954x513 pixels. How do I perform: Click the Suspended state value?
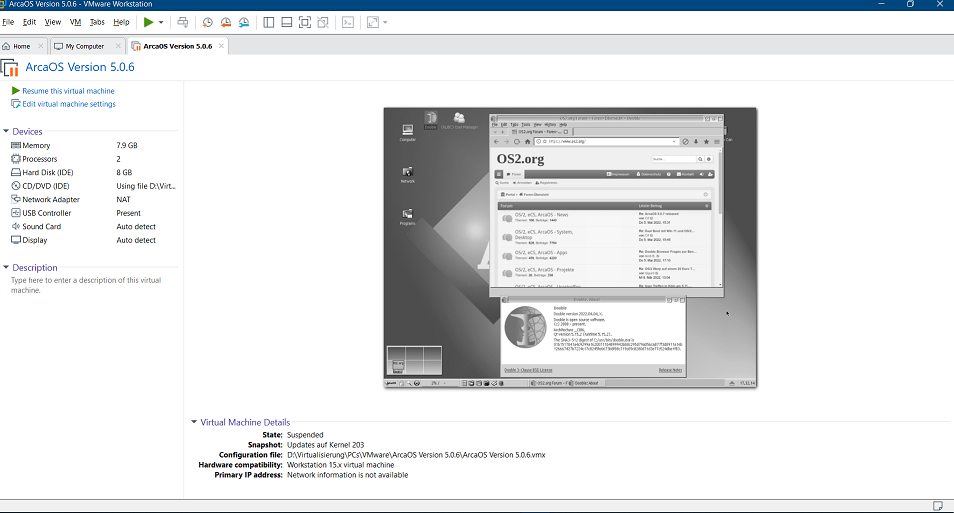[305, 435]
